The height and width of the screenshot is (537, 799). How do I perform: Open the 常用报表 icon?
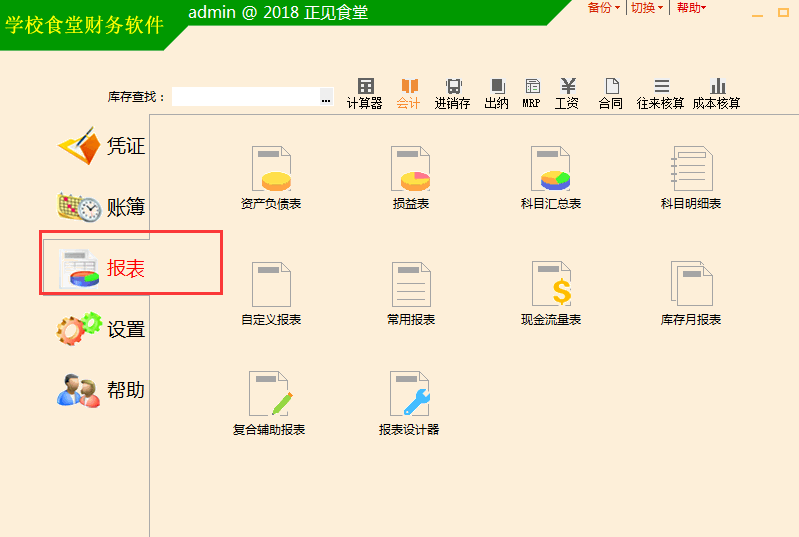click(411, 293)
